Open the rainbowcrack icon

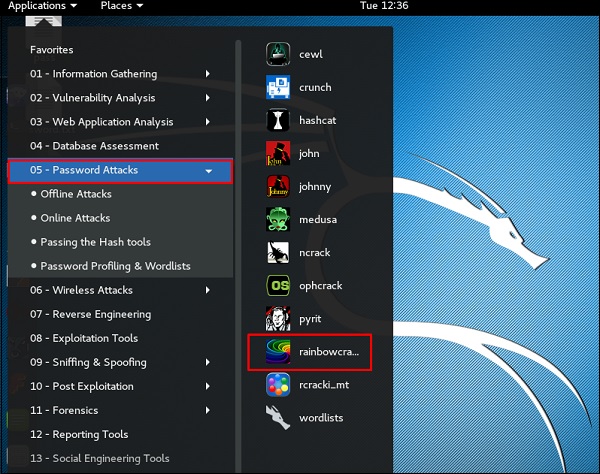pos(277,352)
